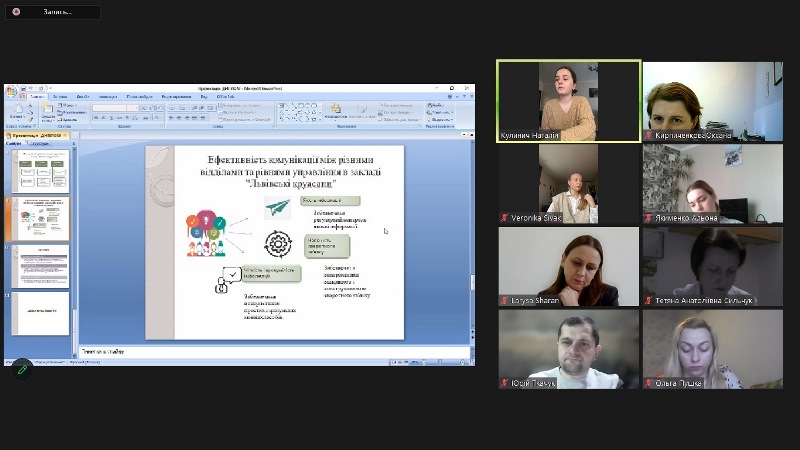Click muted mic icon on Юрій Ткачук tile
The image size is (800, 450).
click(504, 383)
